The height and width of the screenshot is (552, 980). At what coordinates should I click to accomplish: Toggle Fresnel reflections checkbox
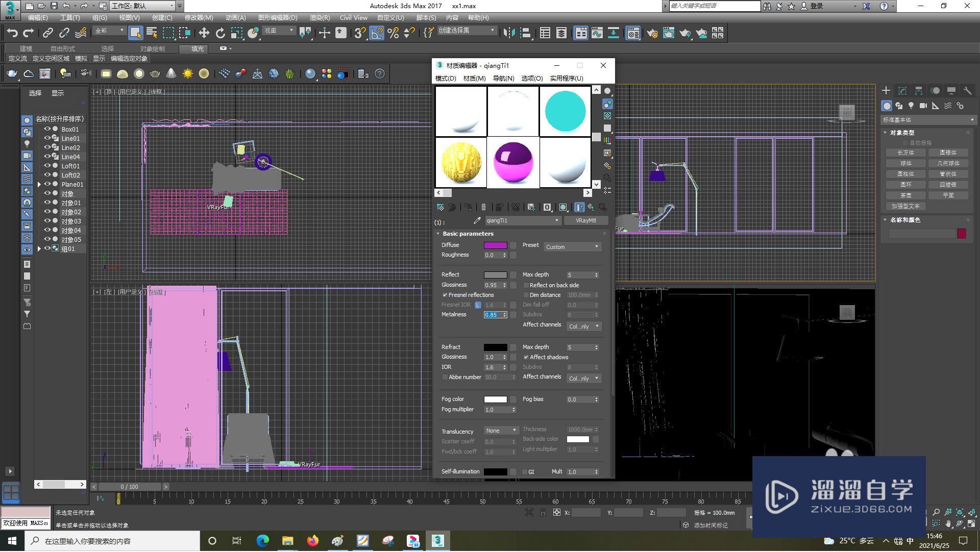(x=445, y=295)
